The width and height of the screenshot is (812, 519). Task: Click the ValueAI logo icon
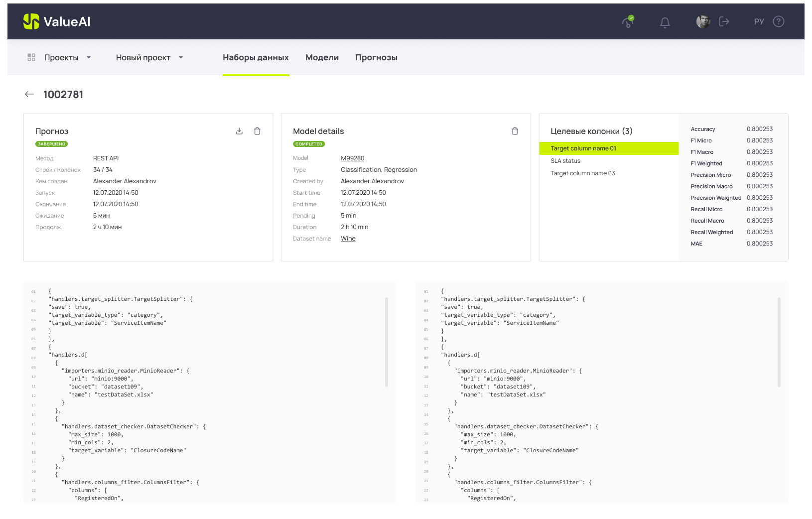click(x=31, y=21)
